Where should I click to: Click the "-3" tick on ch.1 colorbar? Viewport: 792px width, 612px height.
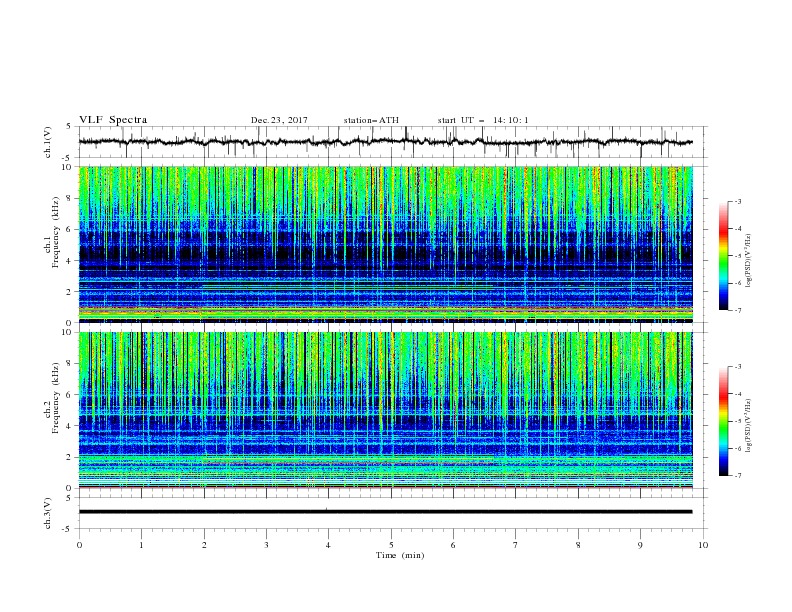737,201
